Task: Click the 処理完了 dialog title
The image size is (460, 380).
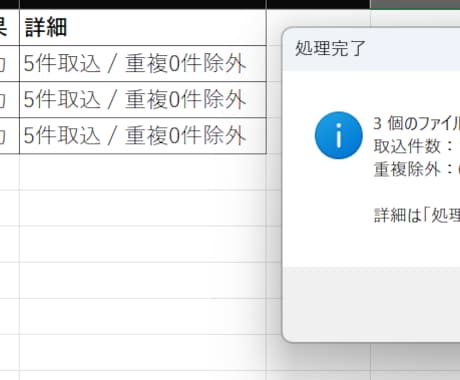Action: [x=330, y=48]
